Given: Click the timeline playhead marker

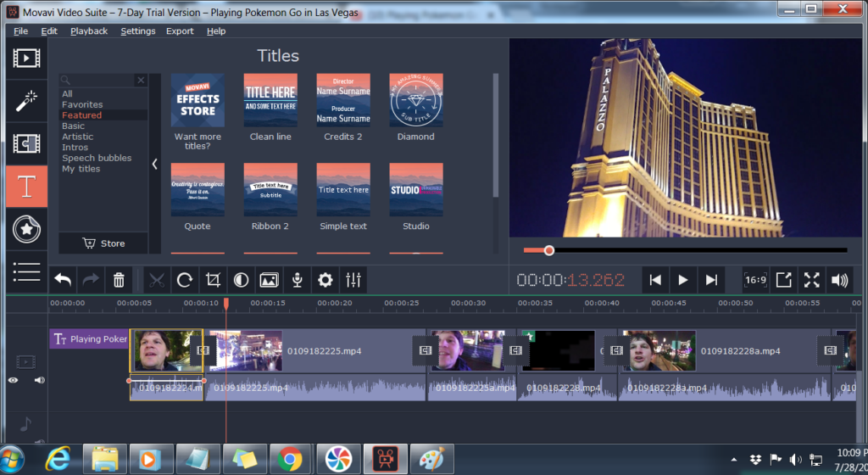Looking at the screenshot, I should click(225, 303).
